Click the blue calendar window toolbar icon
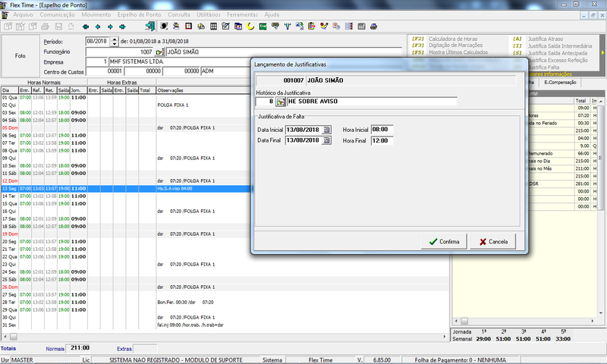The width and height of the screenshot is (607, 364). 238,27
